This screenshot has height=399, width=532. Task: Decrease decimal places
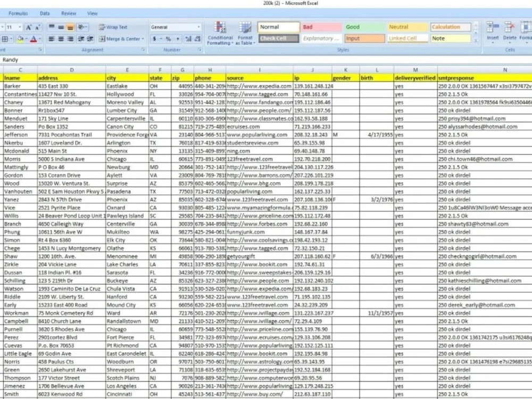[198, 39]
